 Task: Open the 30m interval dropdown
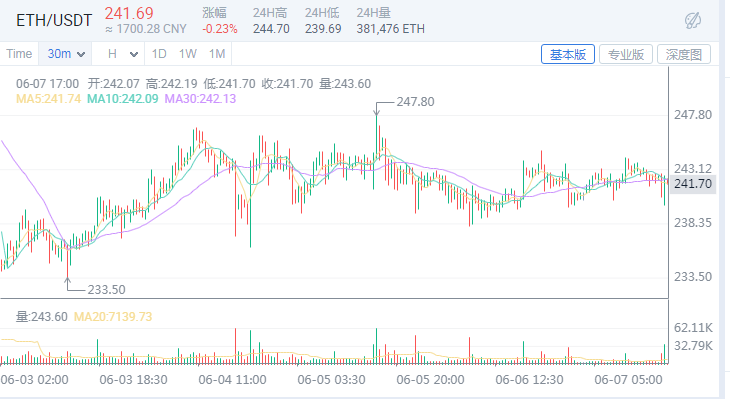[x=66, y=54]
